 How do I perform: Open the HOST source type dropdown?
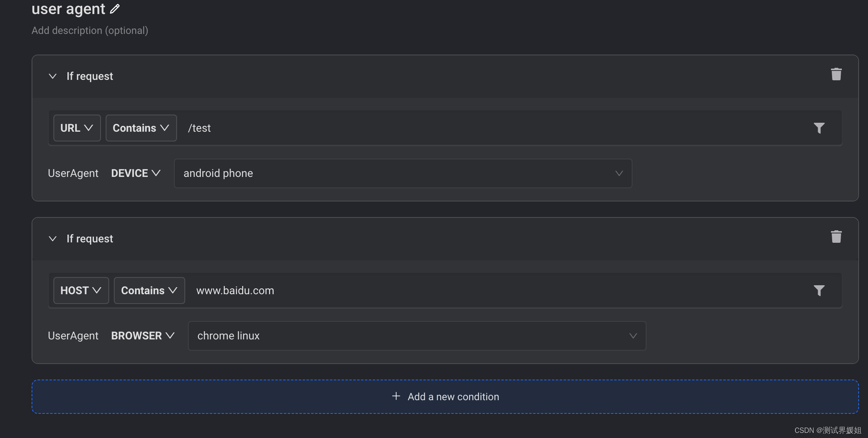point(81,290)
